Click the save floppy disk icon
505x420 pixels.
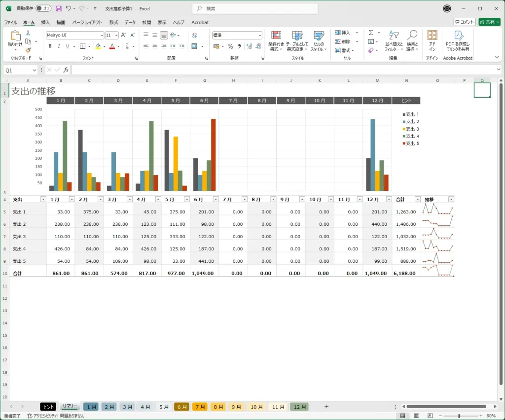(x=58, y=9)
